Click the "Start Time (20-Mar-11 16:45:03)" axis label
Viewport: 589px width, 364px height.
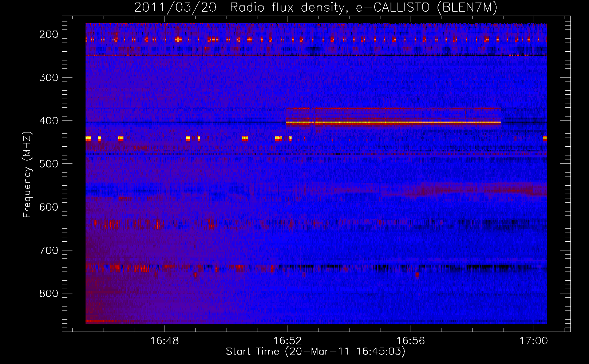pyautogui.click(x=316, y=352)
